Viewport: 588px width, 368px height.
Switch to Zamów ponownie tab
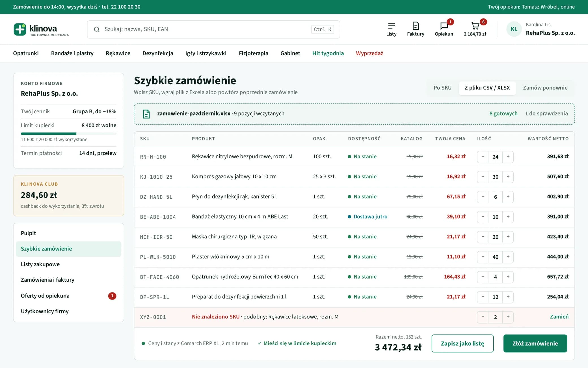coord(545,88)
